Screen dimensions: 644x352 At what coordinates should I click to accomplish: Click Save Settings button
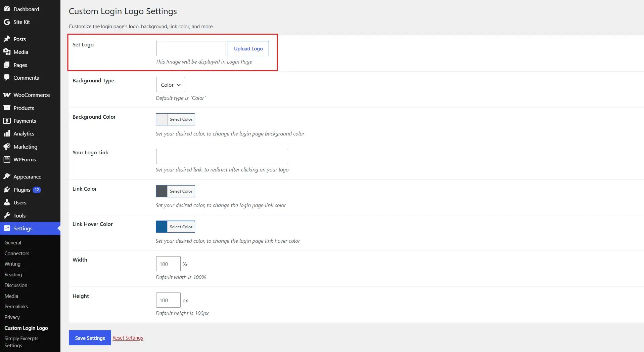point(90,338)
